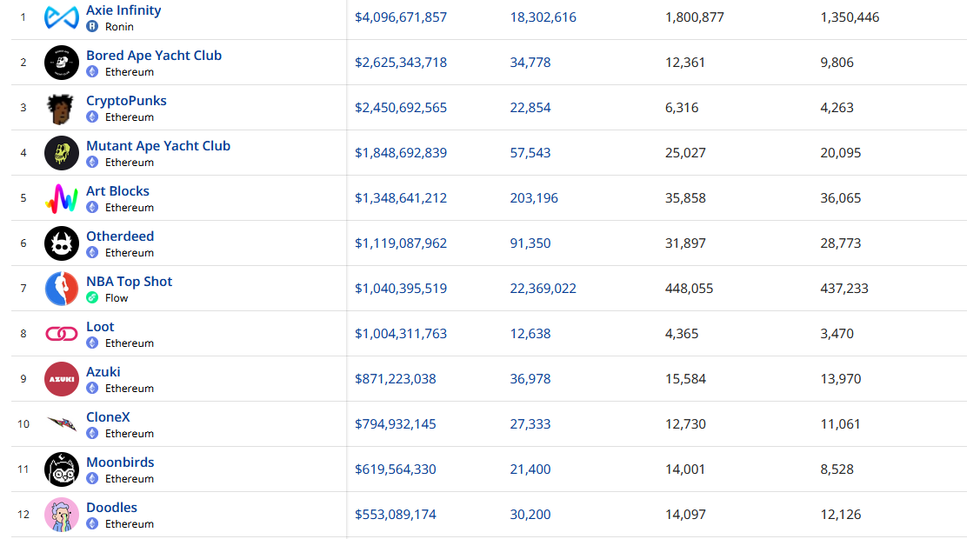Open the CryptoPunks collection link

point(126,101)
